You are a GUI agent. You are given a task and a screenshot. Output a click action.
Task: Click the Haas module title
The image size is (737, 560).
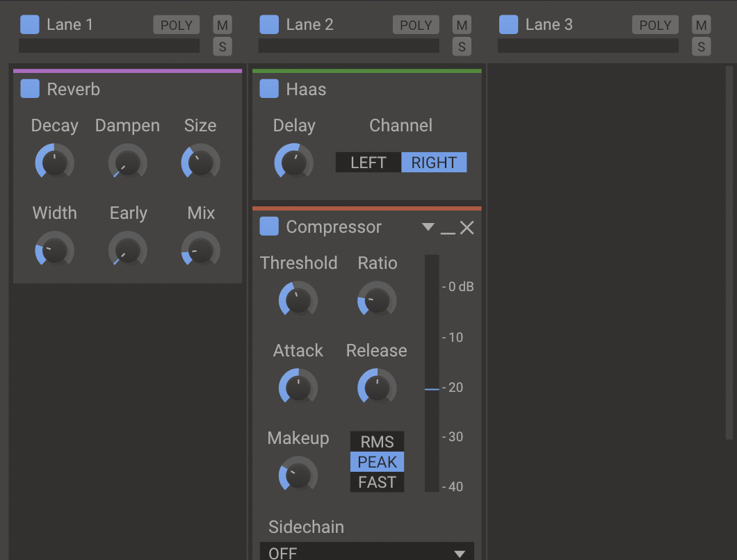coord(306,89)
